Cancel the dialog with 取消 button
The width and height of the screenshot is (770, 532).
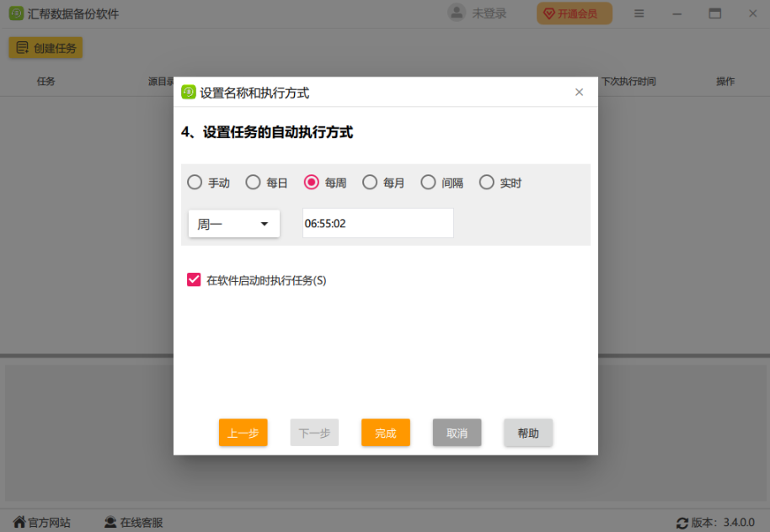[457, 433]
